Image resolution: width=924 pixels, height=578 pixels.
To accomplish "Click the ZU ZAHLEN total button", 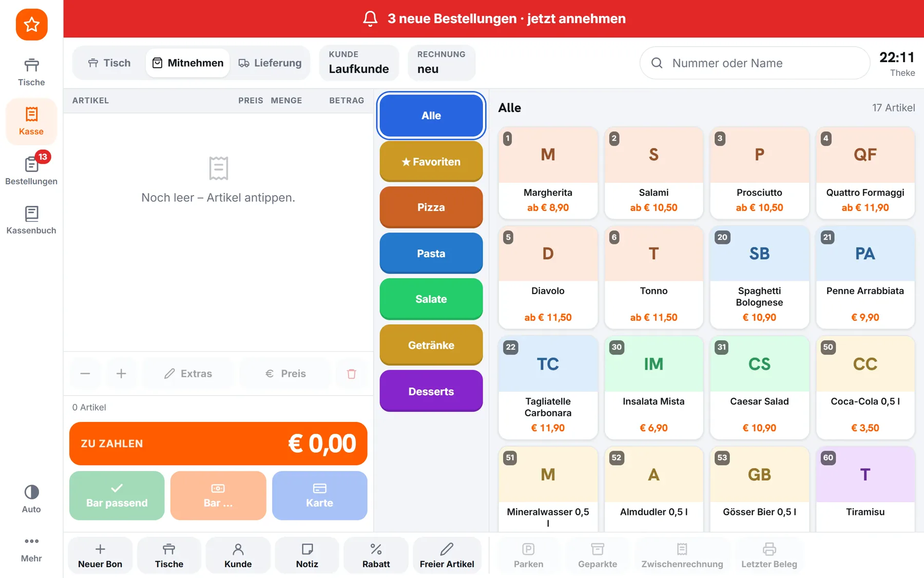I will pos(218,444).
